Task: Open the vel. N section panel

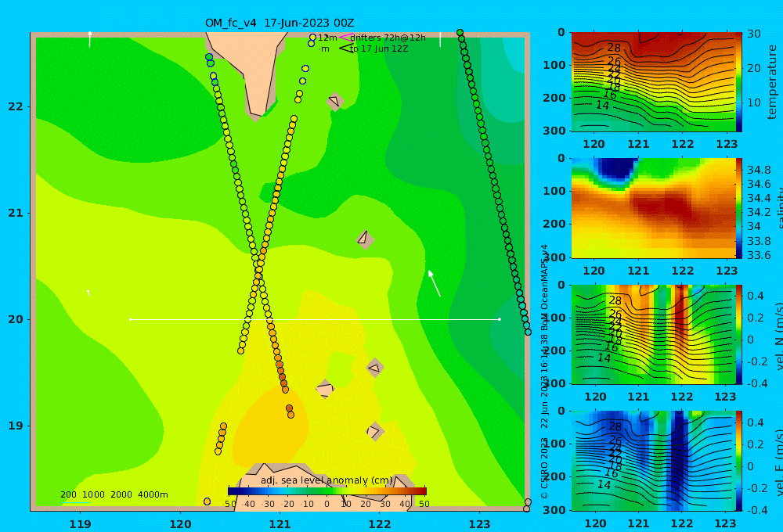Action: (x=653, y=334)
